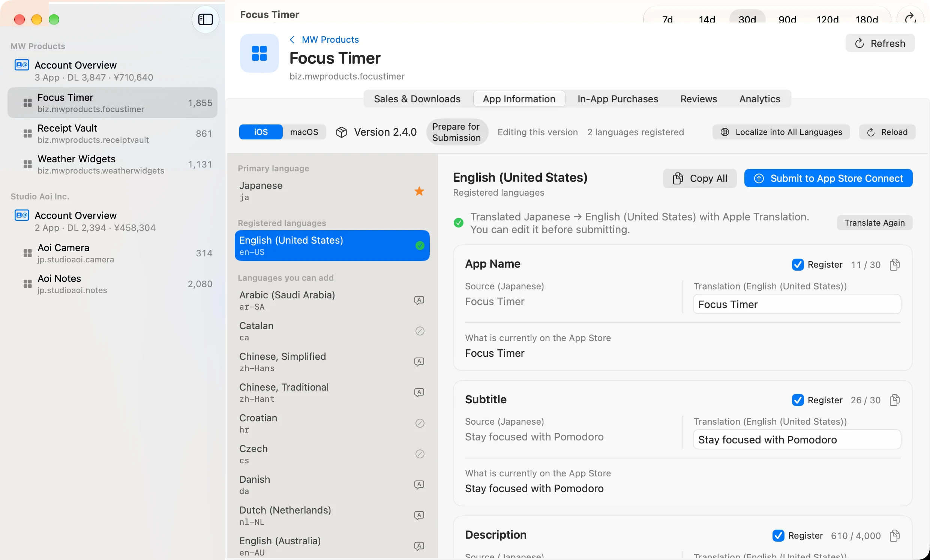Click the Weather Widgets grid icon
930x560 pixels.
click(27, 164)
